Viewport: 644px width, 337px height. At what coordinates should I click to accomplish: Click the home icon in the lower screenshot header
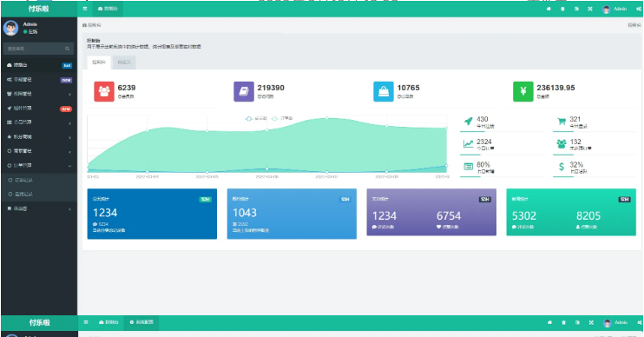[x=549, y=322]
